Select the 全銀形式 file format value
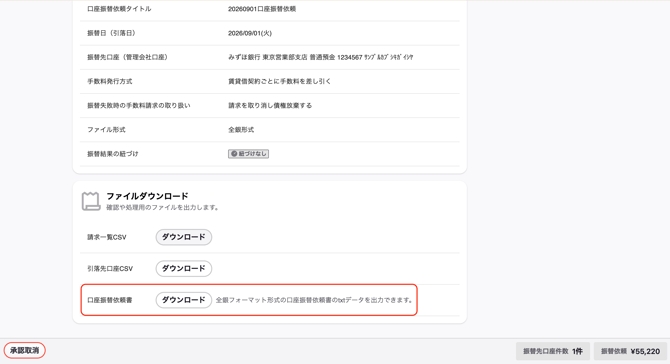 click(241, 130)
